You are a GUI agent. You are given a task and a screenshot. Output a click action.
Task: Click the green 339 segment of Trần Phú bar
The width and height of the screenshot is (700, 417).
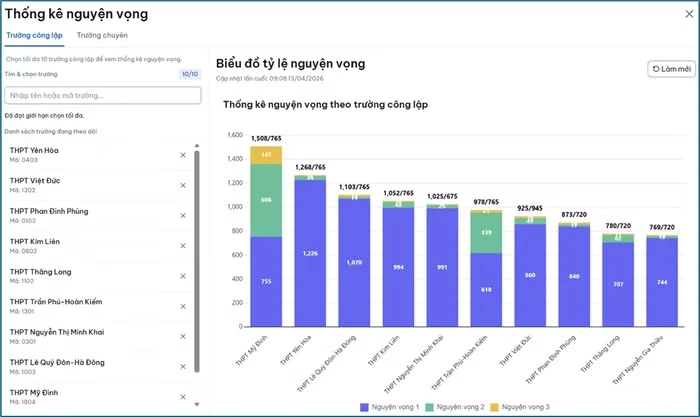coord(486,232)
